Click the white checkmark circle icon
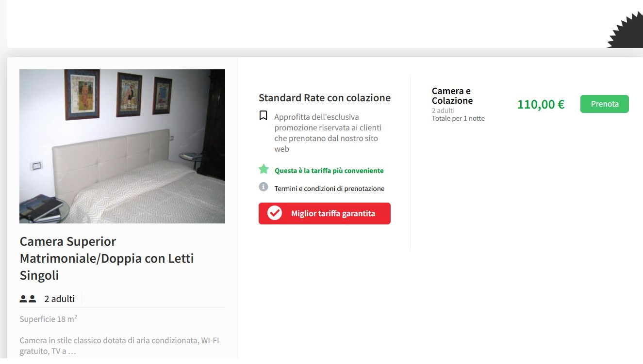This screenshot has width=643, height=364. point(275,213)
